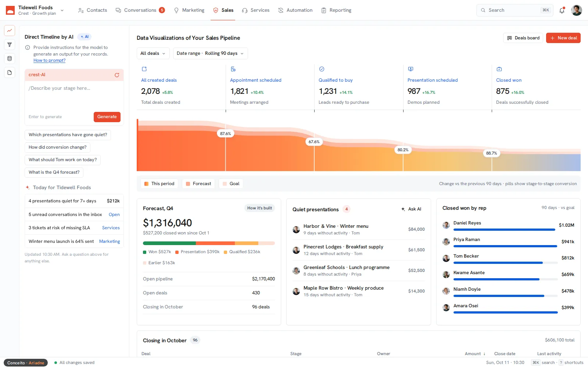Click the Generate button
Image resolution: width=588 pixels, height=368 pixels.
(107, 117)
